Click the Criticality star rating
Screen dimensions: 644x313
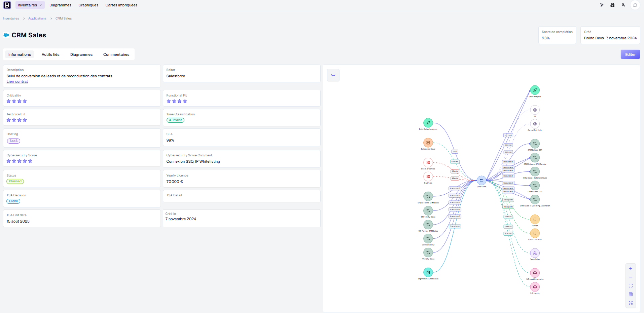pyautogui.click(x=17, y=101)
